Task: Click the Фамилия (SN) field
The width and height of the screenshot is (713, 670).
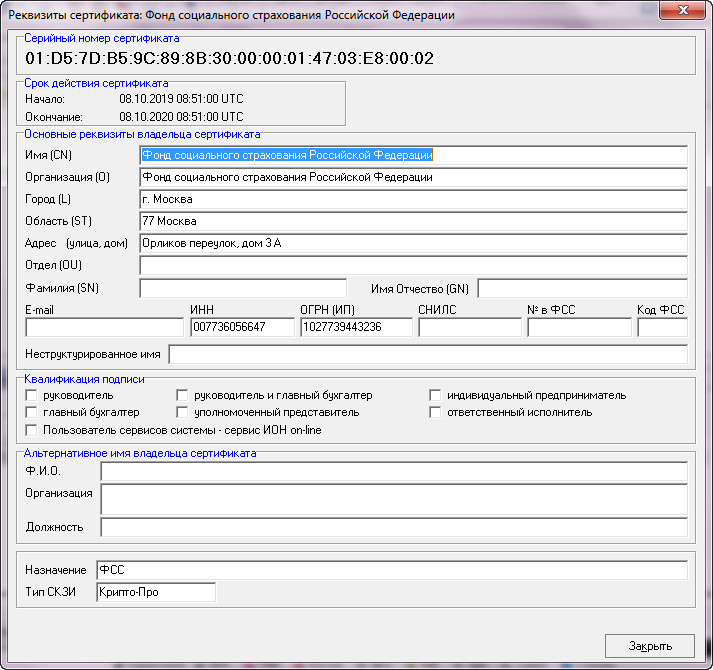Action: coord(243,288)
